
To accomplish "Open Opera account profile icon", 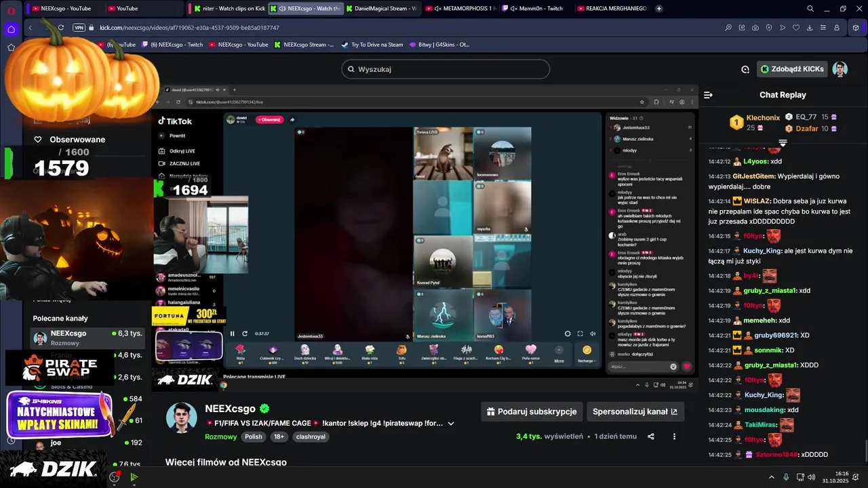I will click(837, 28).
